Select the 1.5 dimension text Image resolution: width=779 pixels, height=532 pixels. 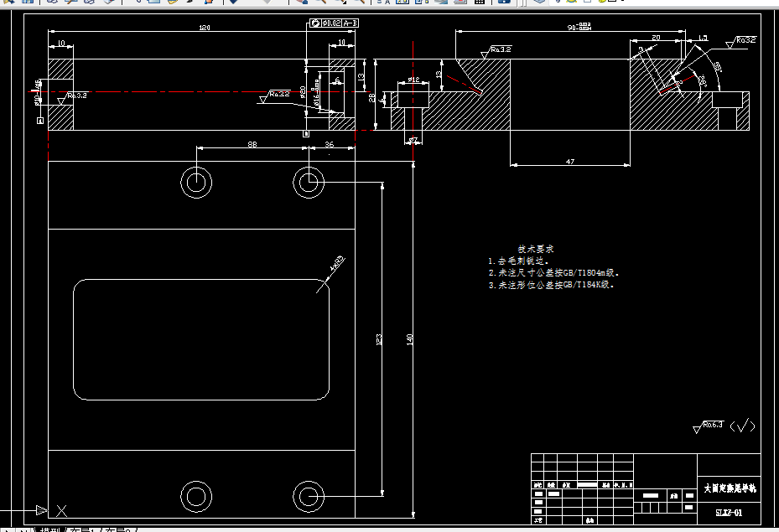(703, 38)
